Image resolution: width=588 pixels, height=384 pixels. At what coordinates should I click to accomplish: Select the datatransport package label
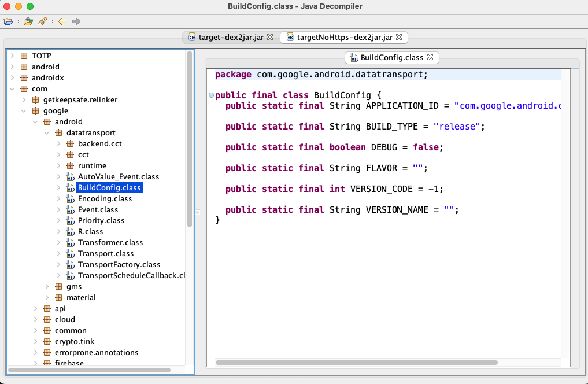point(91,133)
